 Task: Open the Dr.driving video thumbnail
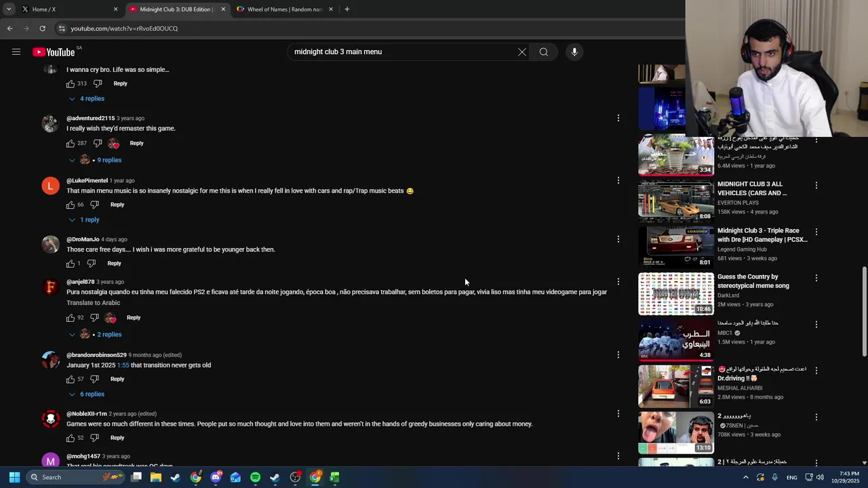[676, 387]
